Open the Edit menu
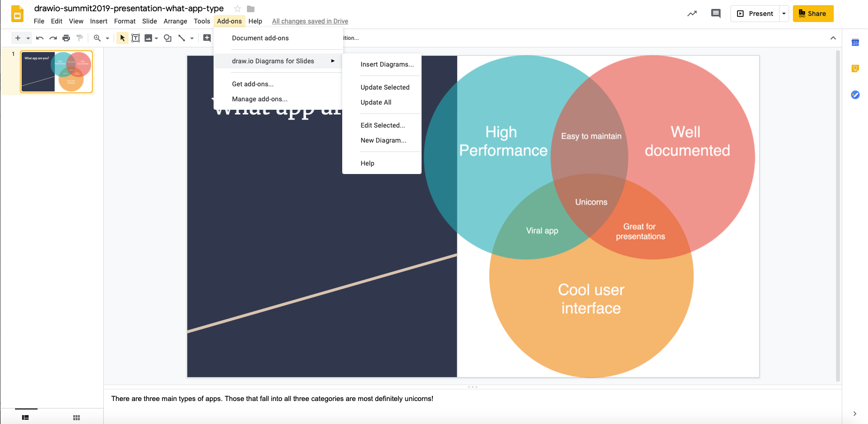Screen dimensions: 868x424 tap(57, 21)
